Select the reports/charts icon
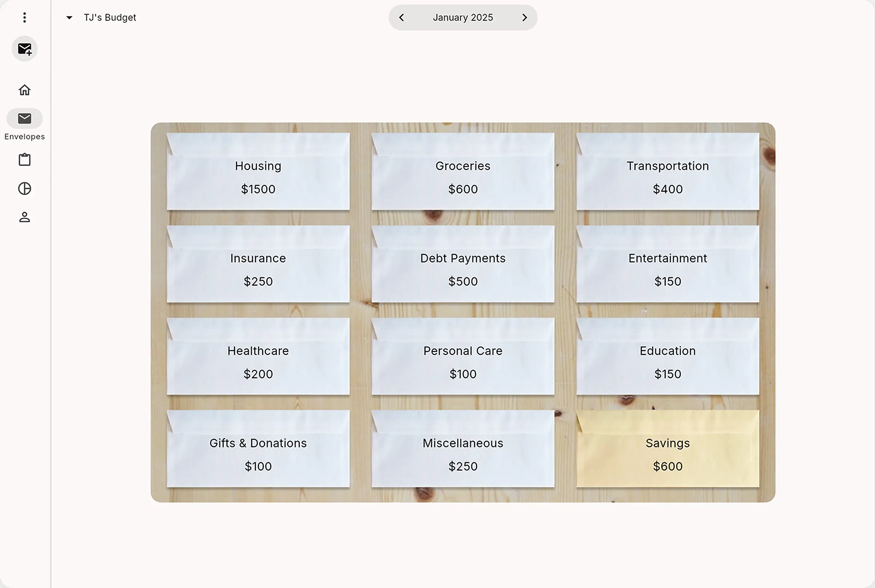Viewport: 875px width, 588px height. (x=24, y=188)
